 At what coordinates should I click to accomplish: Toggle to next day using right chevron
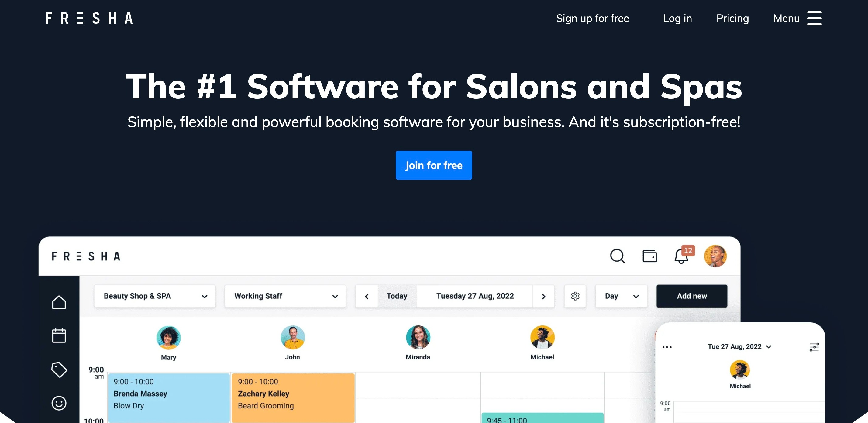(x=544, y=296)
